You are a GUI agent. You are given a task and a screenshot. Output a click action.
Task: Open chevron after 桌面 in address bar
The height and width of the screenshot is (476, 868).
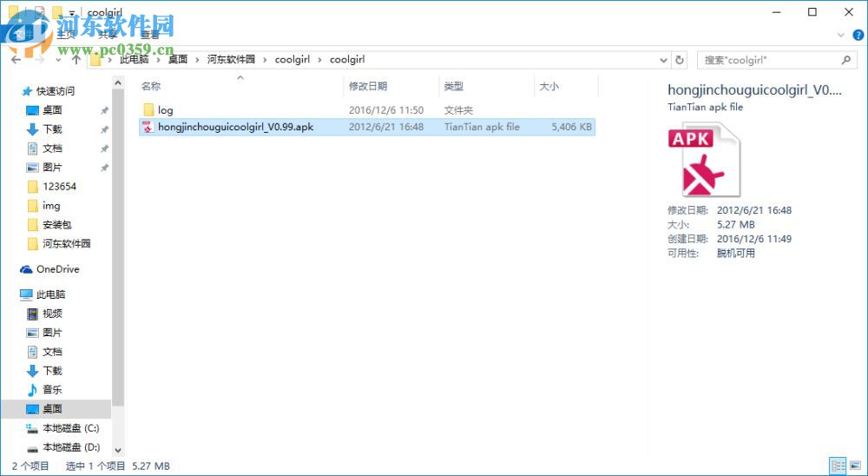click(197, 59)
